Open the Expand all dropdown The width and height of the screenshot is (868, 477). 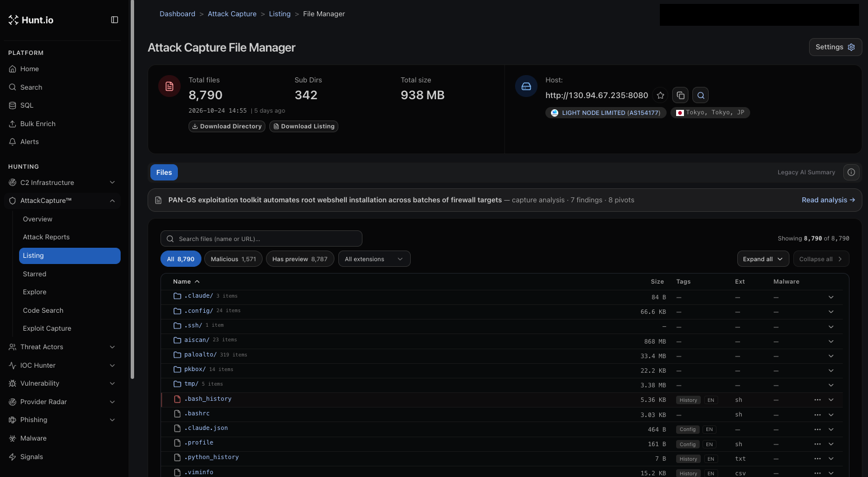point(763,259)
